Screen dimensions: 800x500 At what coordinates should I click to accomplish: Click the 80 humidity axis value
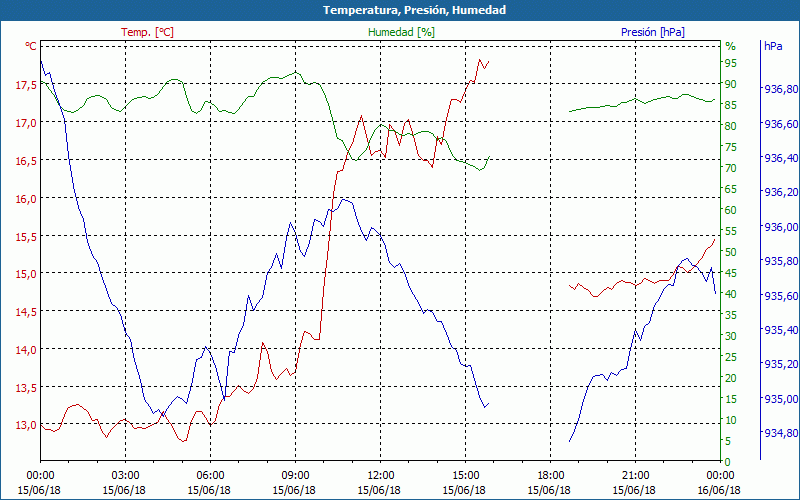731,126
